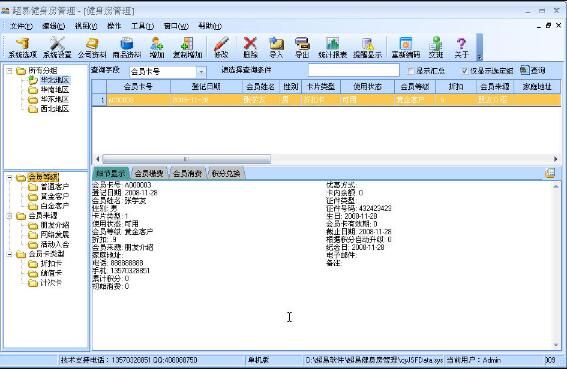The image size is (567, 369).
Task: Select 华北地区 group in tree
Action: 55,80
